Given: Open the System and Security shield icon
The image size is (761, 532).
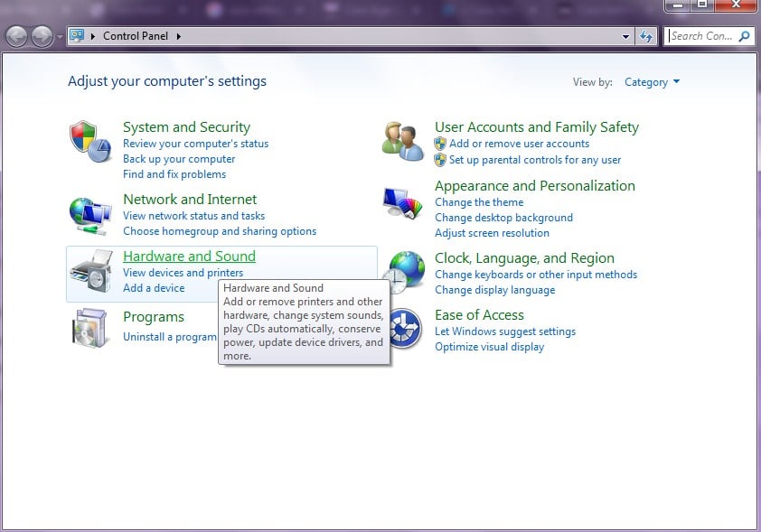Looking at the screenshot, I should pos(90,141).
